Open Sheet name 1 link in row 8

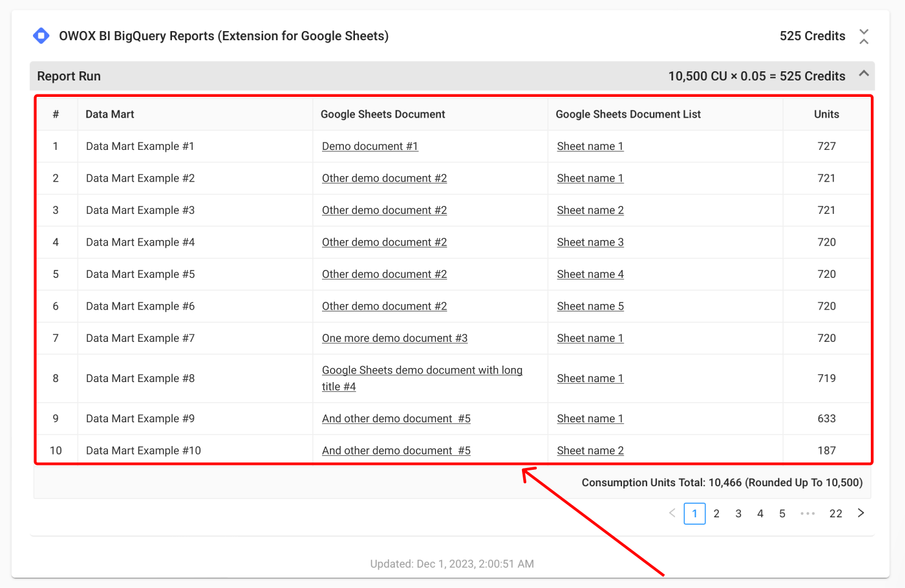point(590,378)
